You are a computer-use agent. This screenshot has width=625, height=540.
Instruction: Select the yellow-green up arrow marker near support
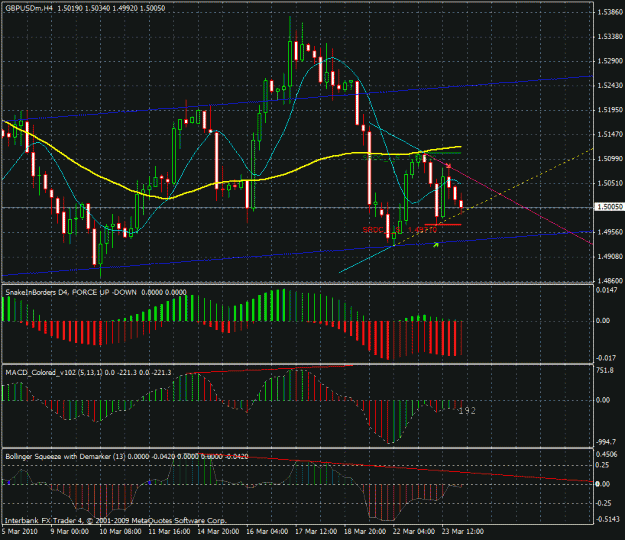click(436, 244)
